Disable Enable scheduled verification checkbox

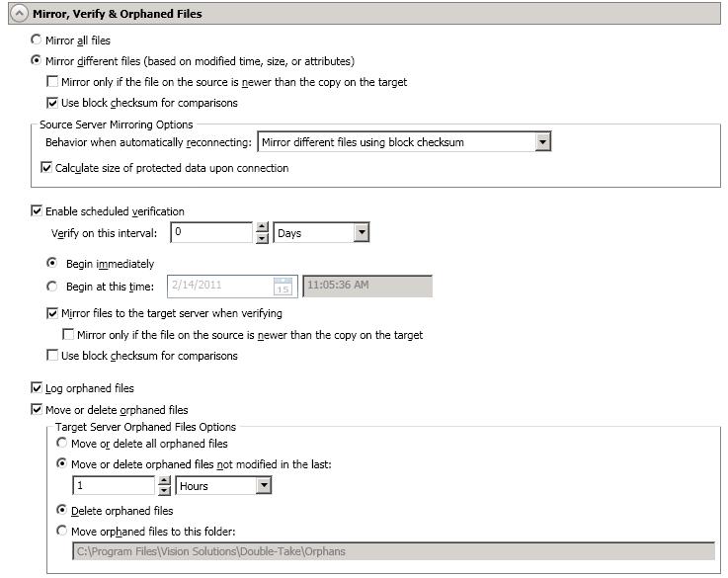(x=38, y=211)
